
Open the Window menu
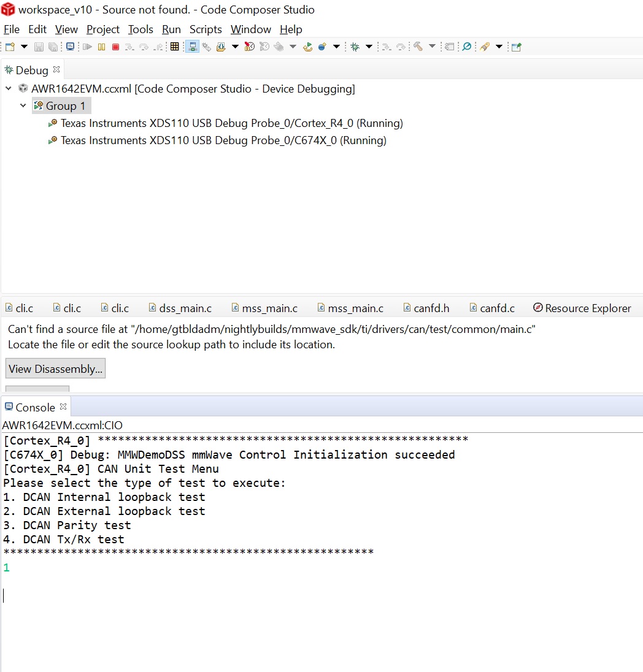click(x=250, y=29)
